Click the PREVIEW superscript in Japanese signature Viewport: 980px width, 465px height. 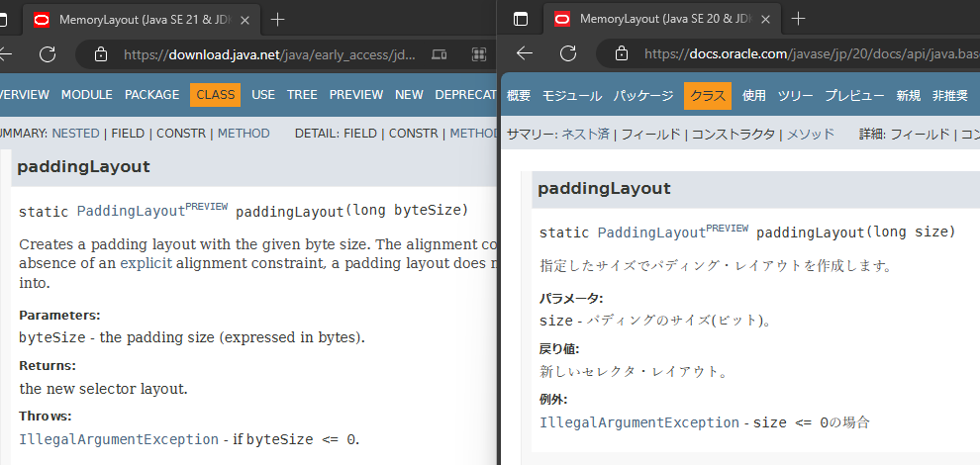click(x=728, y=229)
